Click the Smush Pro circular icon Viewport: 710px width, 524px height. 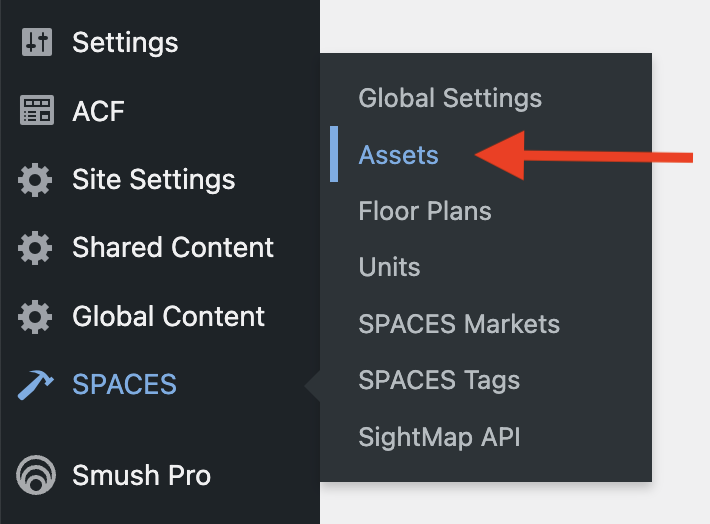36,475
